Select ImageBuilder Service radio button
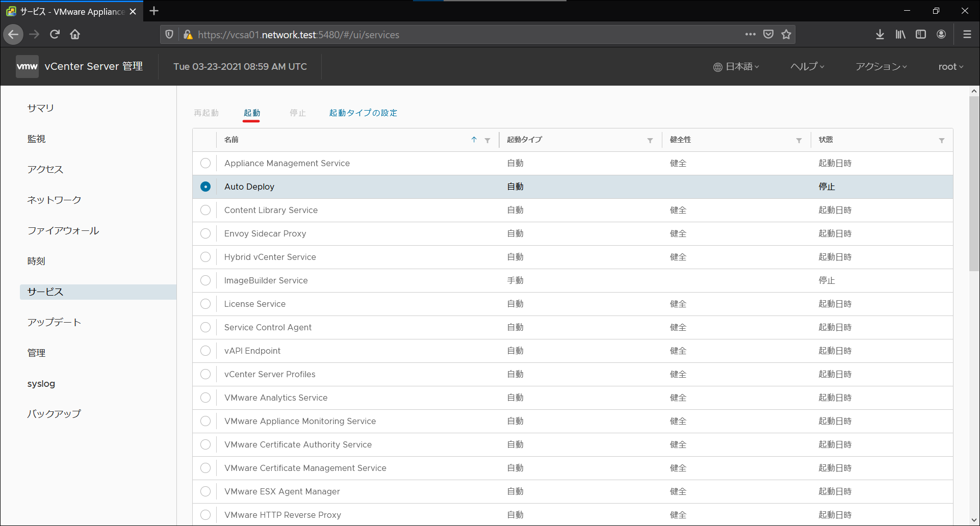Screen dimensions: 980x526 (x=205, y=280)
